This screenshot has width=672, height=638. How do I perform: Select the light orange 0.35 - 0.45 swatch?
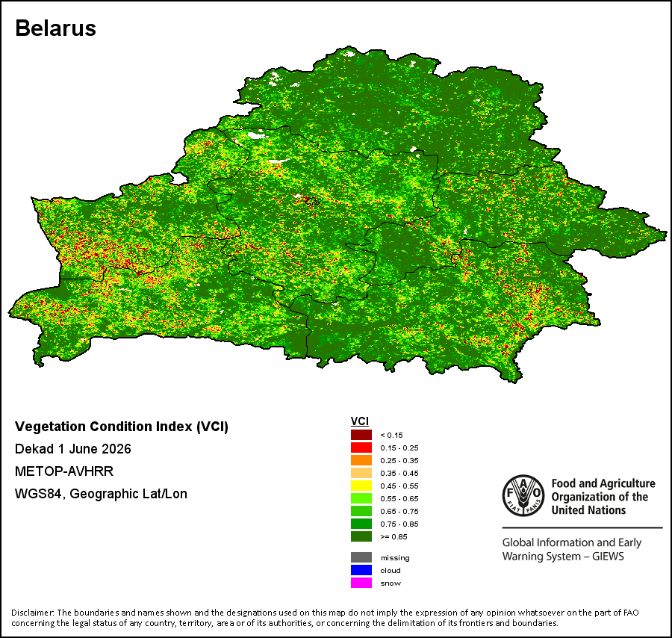pyautogui.click(x=361, y=473)
